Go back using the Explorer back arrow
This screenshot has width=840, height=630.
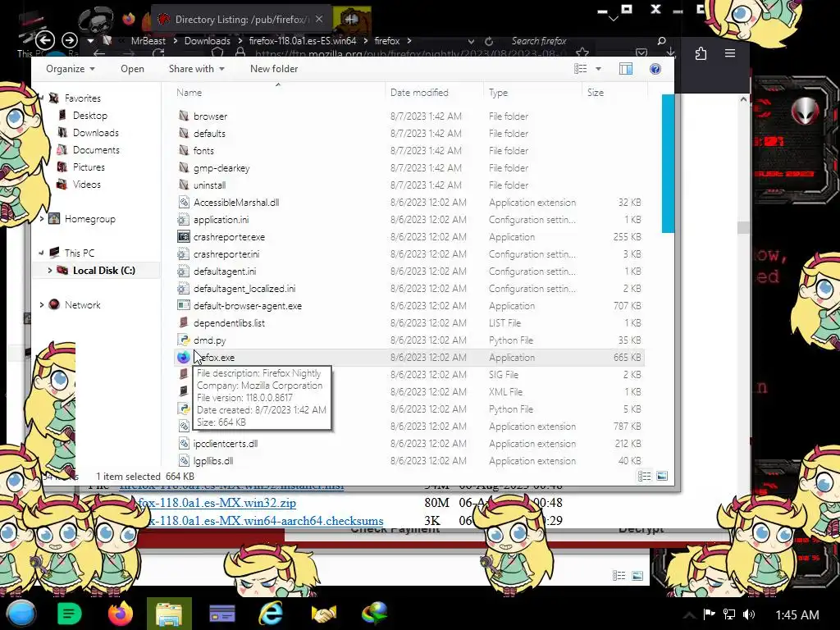coord(45,40)
